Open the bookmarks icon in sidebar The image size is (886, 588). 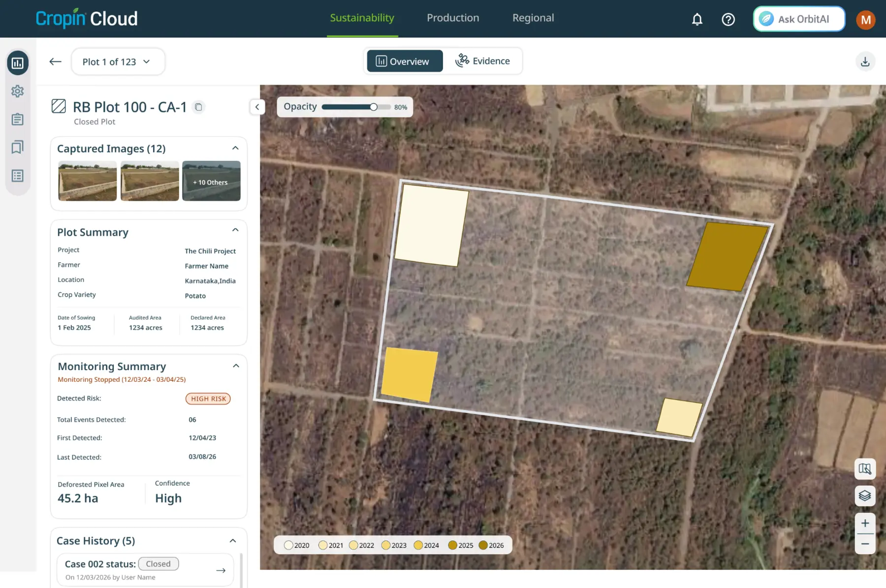(18, 147)
